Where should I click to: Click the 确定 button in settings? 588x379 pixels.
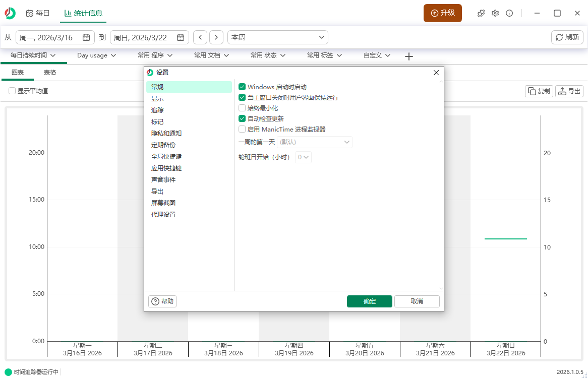click(369, 301)
